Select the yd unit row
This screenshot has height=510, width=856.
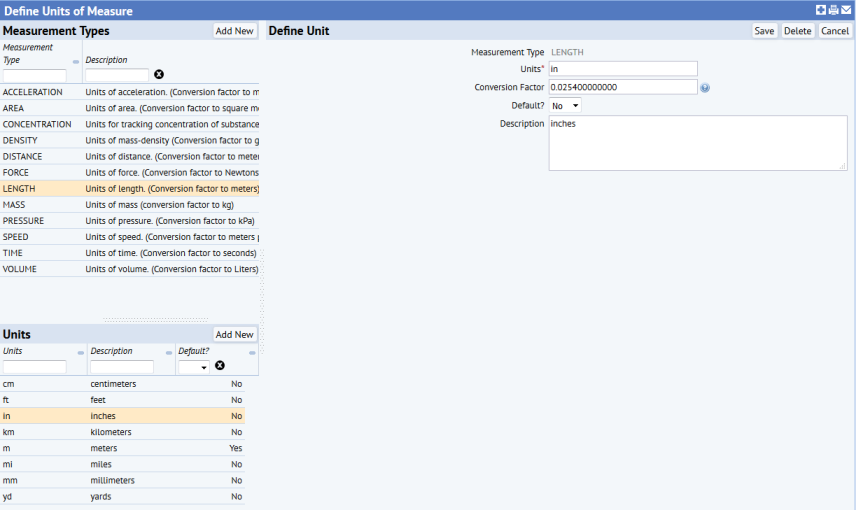click(122, 496)
